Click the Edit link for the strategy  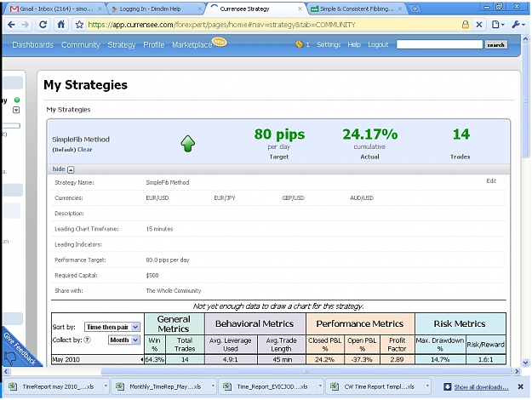pyautogui.click(x=491, y=180)
